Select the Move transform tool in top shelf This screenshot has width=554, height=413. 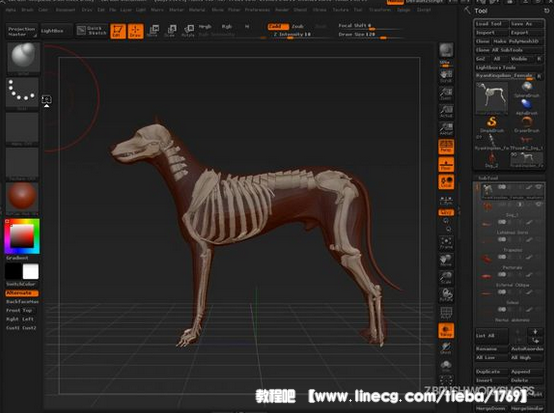point(153,31)
